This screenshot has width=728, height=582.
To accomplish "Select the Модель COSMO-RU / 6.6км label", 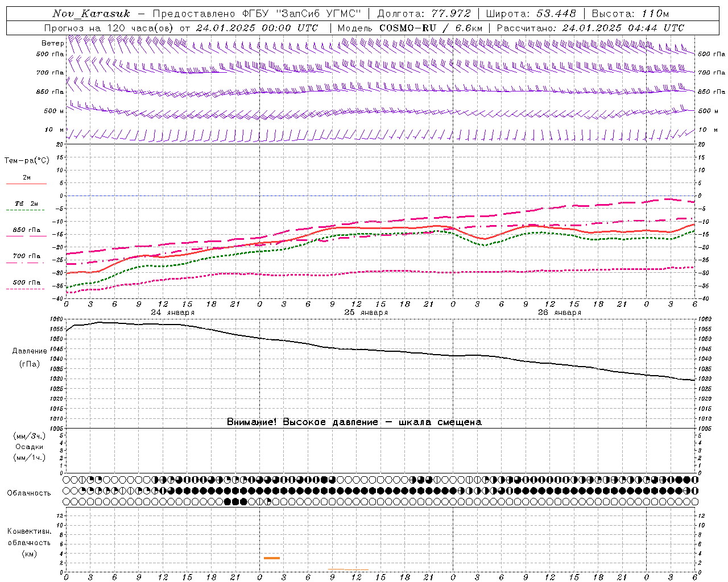I will pyautogui.click(x=409, y=28).
